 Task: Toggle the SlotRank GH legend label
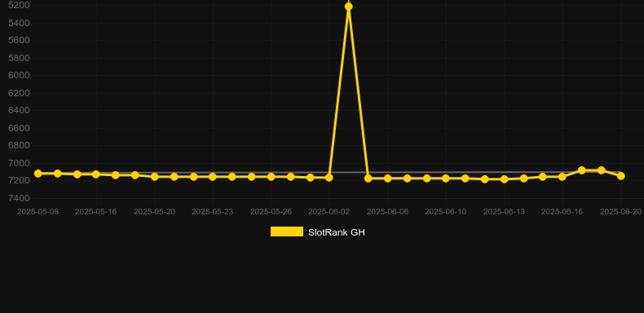[337, 232]
